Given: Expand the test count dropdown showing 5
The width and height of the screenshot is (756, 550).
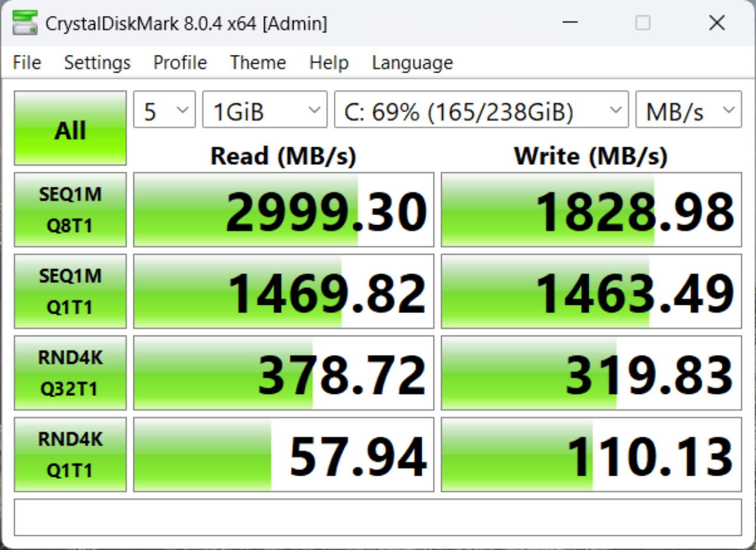Looking at the screenshot, I should 165,109.
